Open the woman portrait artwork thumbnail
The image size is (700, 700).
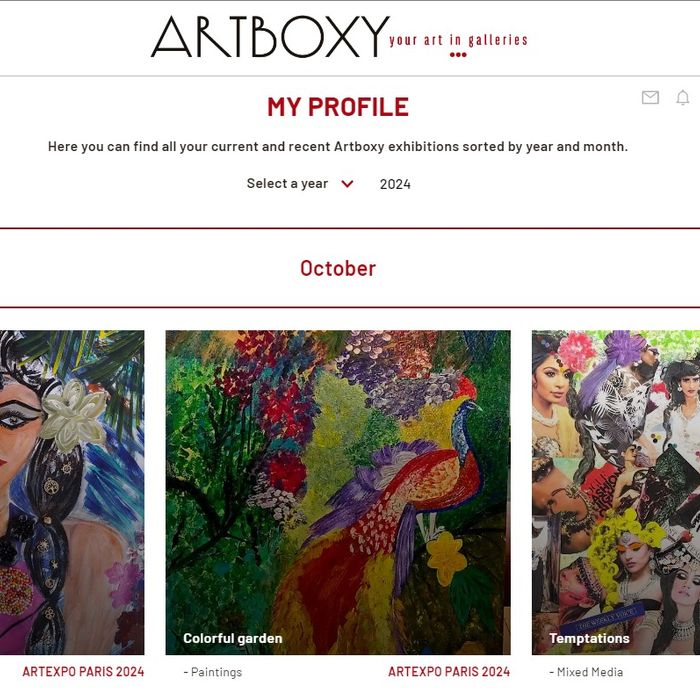(72, 492)
